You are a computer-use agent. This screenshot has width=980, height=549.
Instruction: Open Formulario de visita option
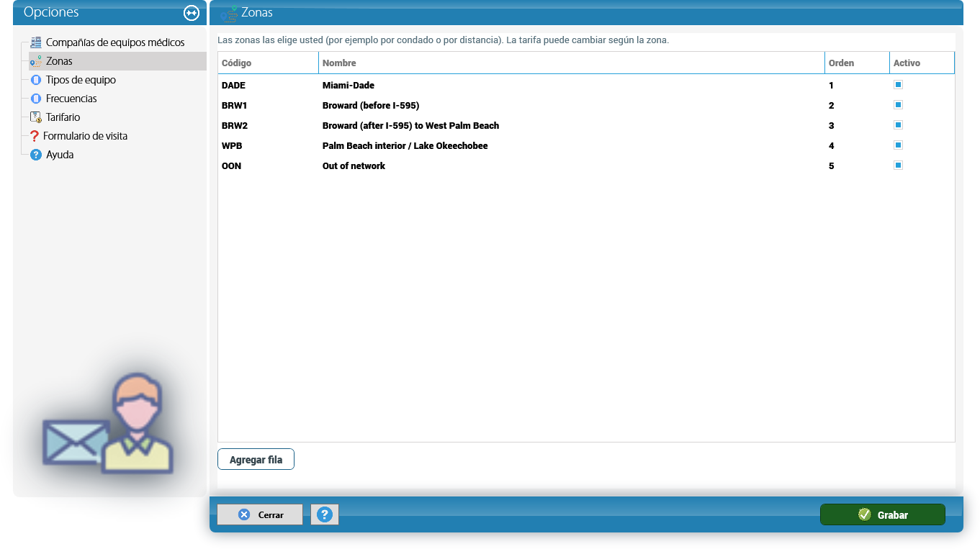pos(85,136)
